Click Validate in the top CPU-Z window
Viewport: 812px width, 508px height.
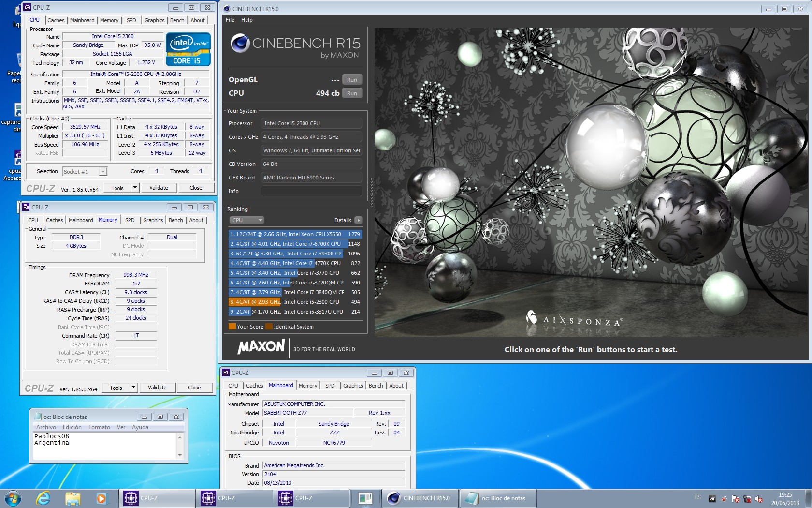(x=159, y=188)
